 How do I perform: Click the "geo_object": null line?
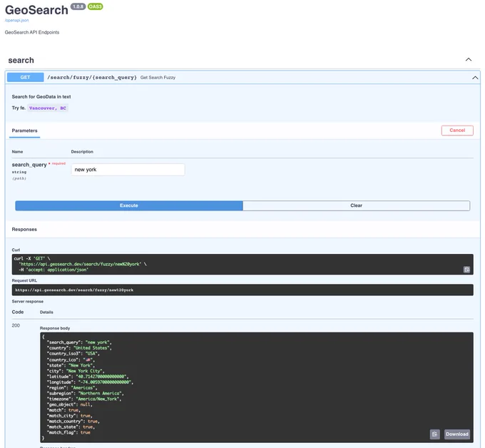(x=70, y=404)
